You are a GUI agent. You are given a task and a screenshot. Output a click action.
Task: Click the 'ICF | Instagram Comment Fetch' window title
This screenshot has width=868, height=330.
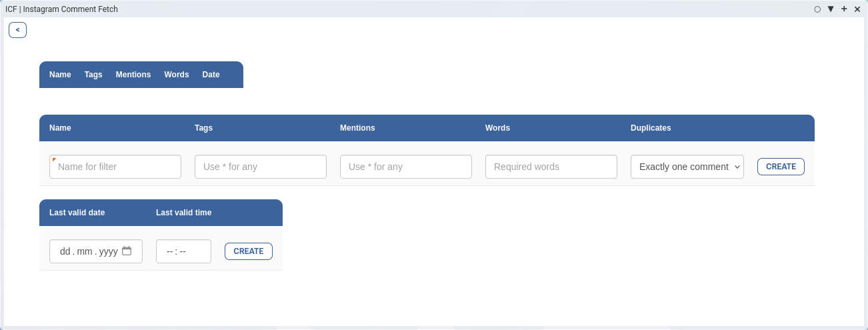[61, 9]
